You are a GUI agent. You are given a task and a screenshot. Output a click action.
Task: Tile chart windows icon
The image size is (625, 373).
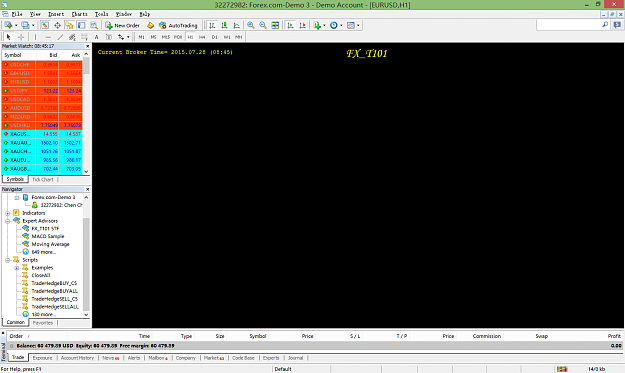coord(275,25)
